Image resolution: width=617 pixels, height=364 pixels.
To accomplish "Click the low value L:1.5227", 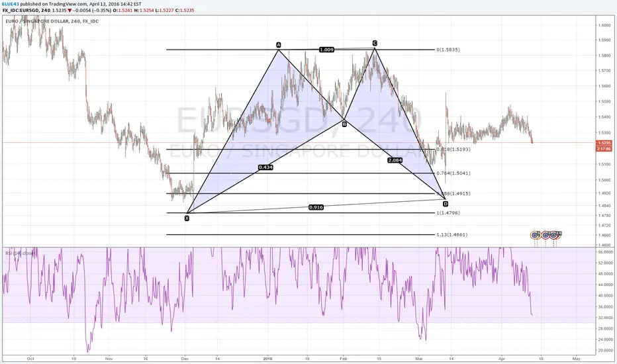I will 164,10.
